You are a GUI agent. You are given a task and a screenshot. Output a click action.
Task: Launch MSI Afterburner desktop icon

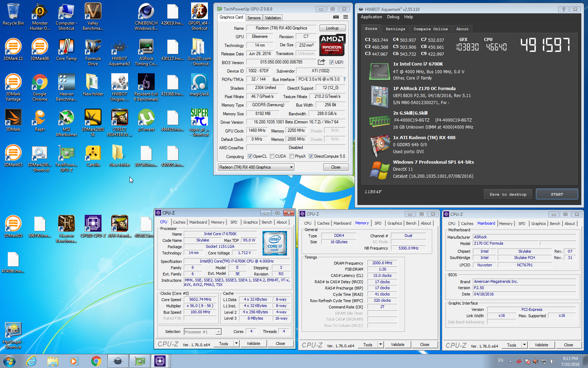click(66, 123)
